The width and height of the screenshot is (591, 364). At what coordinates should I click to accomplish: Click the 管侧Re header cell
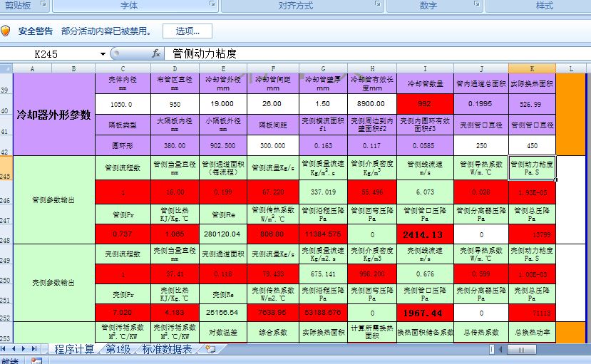[223, 214]
